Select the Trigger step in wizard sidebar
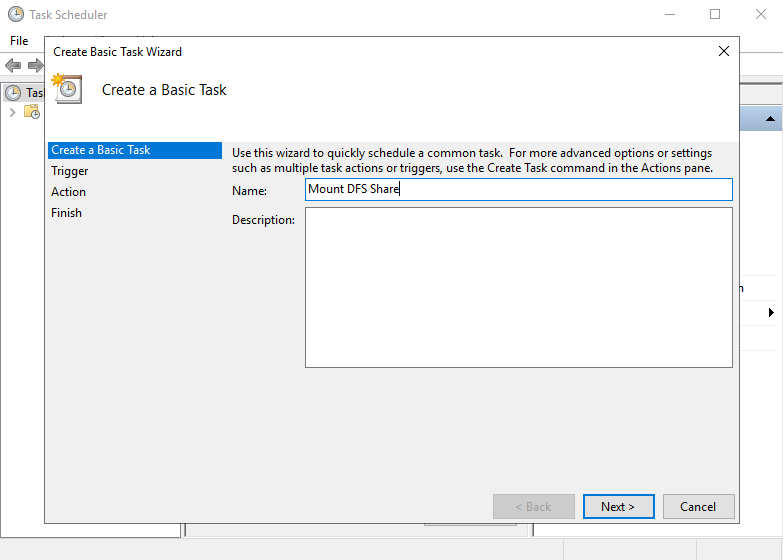 click(70, 171)
